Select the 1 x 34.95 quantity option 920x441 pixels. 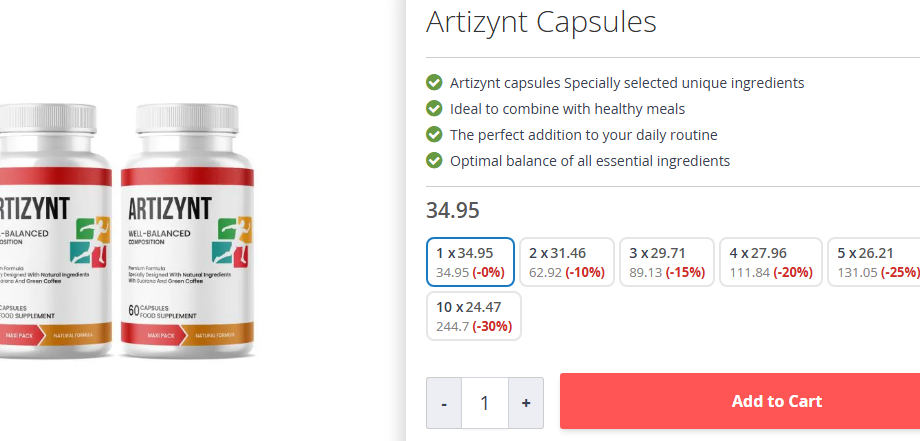[x=470, y=262]
